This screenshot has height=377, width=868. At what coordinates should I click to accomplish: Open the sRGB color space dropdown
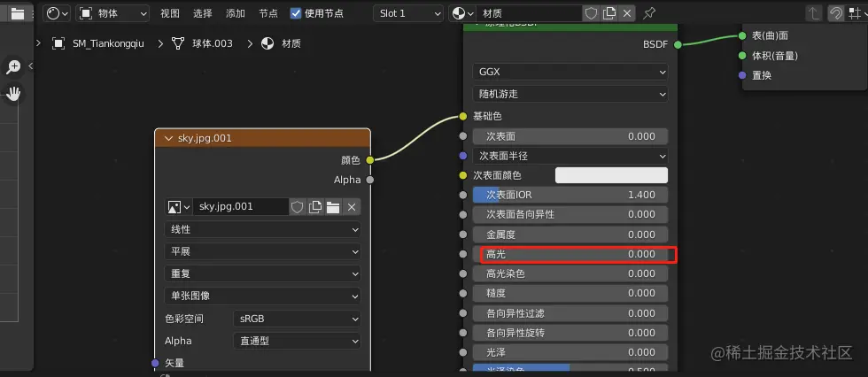(x=297, y=319)
